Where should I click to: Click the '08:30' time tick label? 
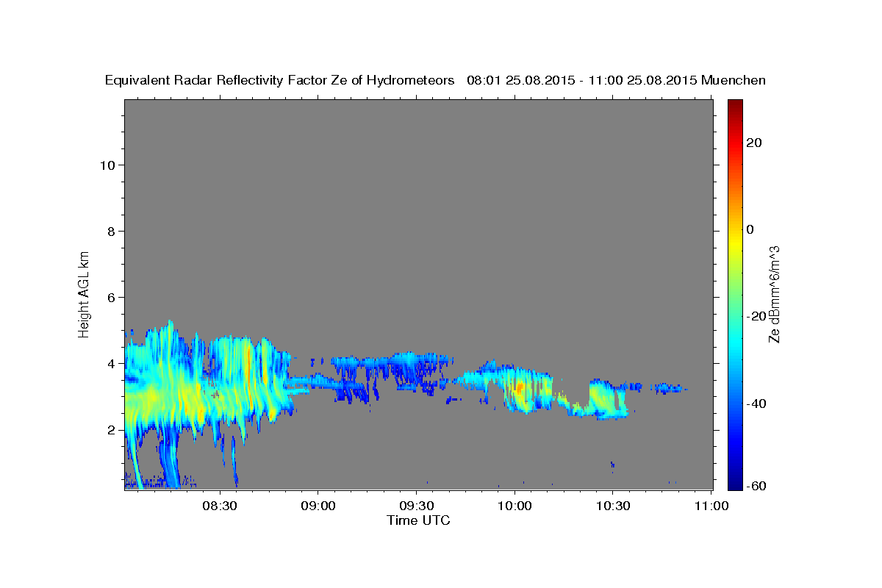pos(219,506)
